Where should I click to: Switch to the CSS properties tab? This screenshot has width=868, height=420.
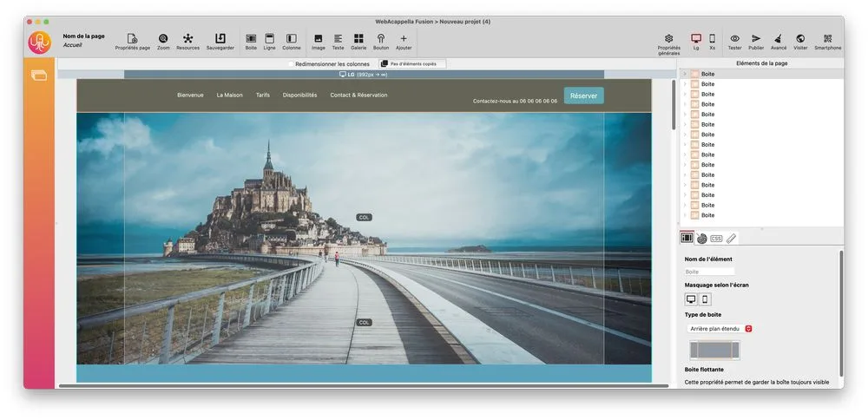click(x=716, y=238)
